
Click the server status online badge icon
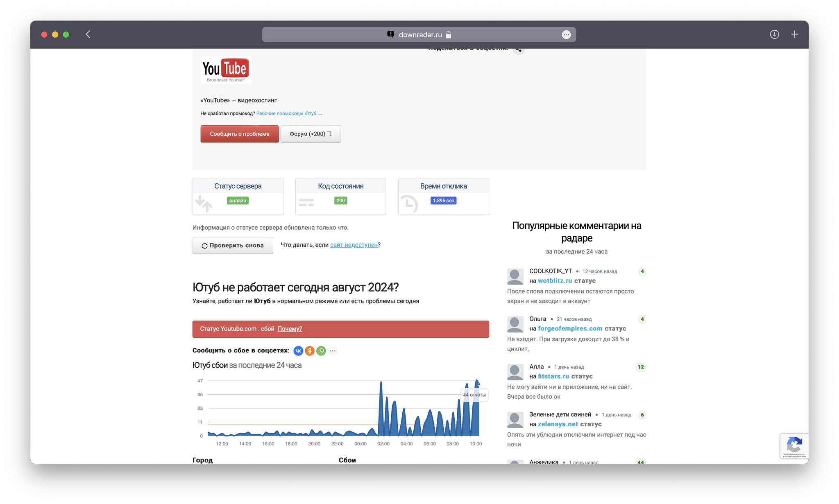237,200
